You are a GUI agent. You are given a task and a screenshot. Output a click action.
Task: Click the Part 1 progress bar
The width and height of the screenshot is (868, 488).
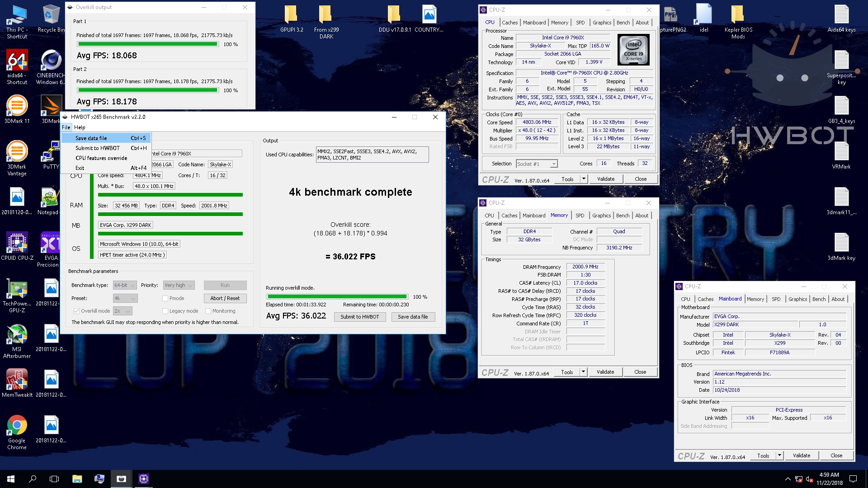pos(148,44)
